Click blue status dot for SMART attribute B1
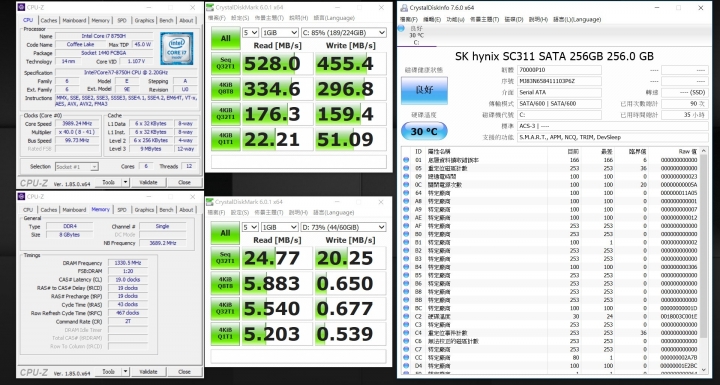720x385 pixels. pos(406,243)
